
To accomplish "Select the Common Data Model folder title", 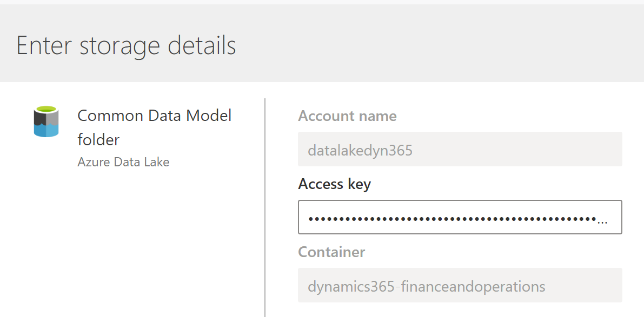I will [x=155, y=127].
